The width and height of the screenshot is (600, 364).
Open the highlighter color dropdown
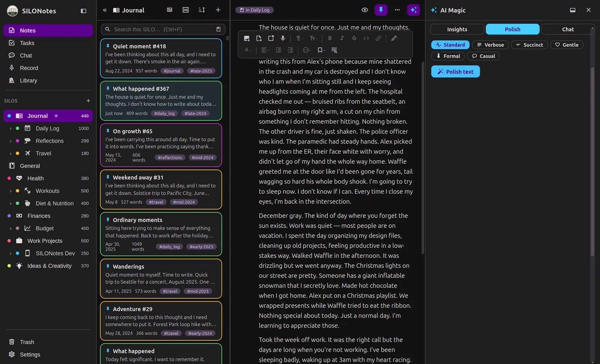(x=394, y=38)
